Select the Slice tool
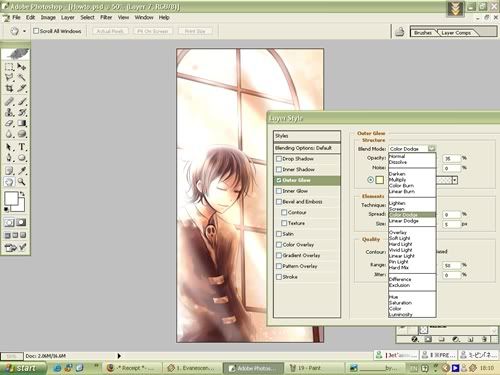 pyautogui.click(x=22, y=88)
